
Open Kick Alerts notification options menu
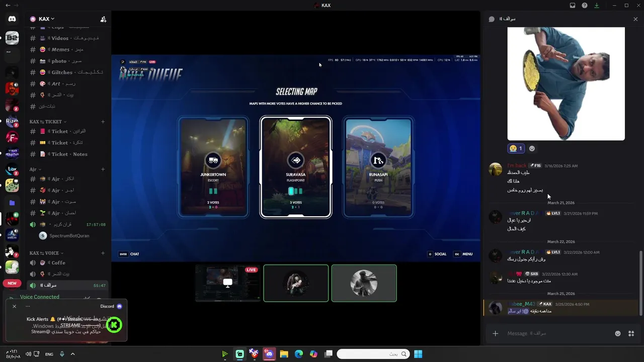[28, 306]
